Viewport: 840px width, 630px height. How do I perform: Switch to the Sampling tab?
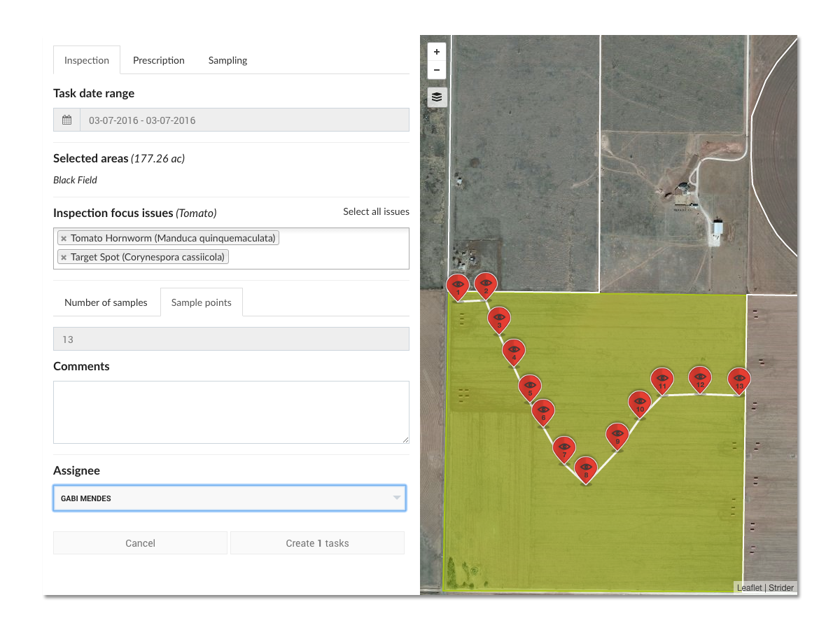click(227, 60)
